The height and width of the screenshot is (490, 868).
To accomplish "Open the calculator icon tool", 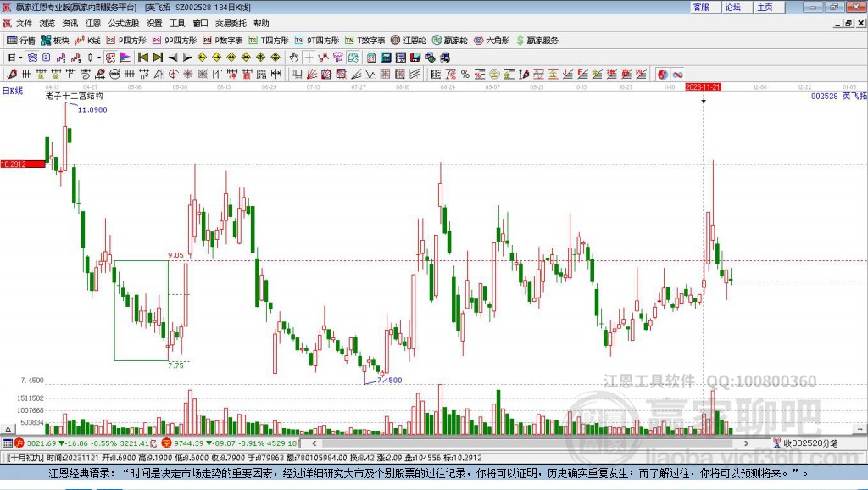I will coord(386,58).
